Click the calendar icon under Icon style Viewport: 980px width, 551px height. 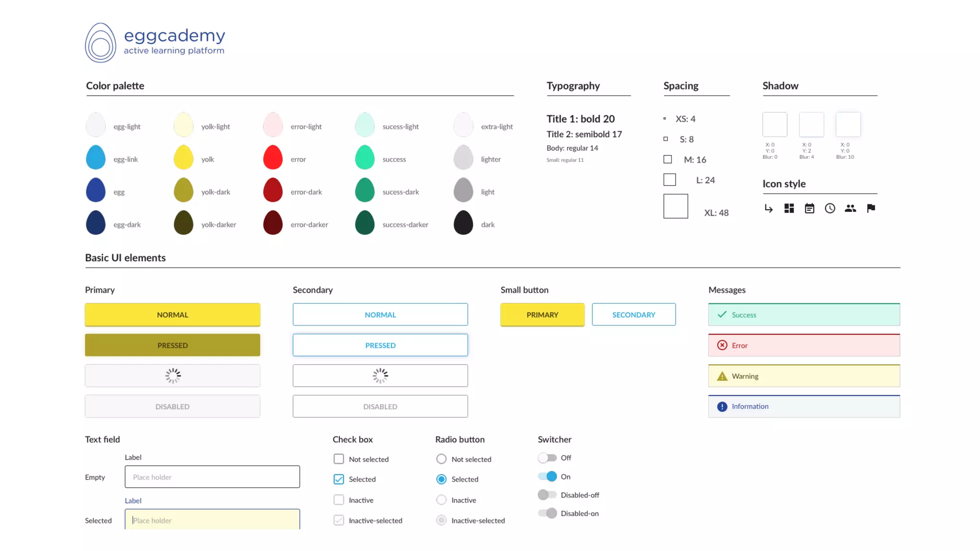[x=809, y=209]
